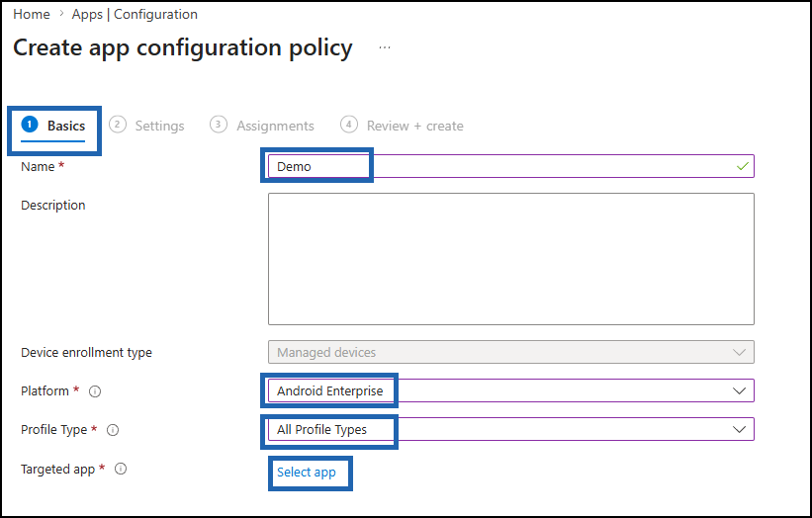Open the Platform dropdown
This screenshot has width=812, height=518.
510,390
